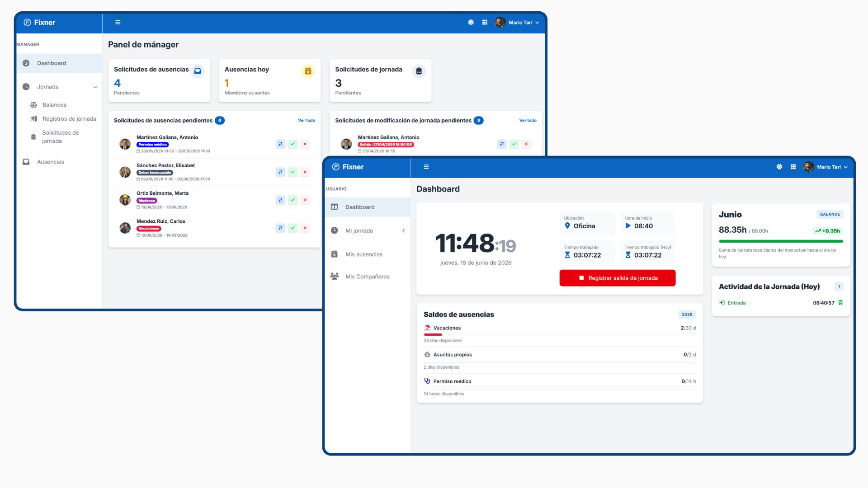This screenshot has width=868, height=488.
Task: Click the hamburger menu icon in Manager window
Action: click(118, 22)
